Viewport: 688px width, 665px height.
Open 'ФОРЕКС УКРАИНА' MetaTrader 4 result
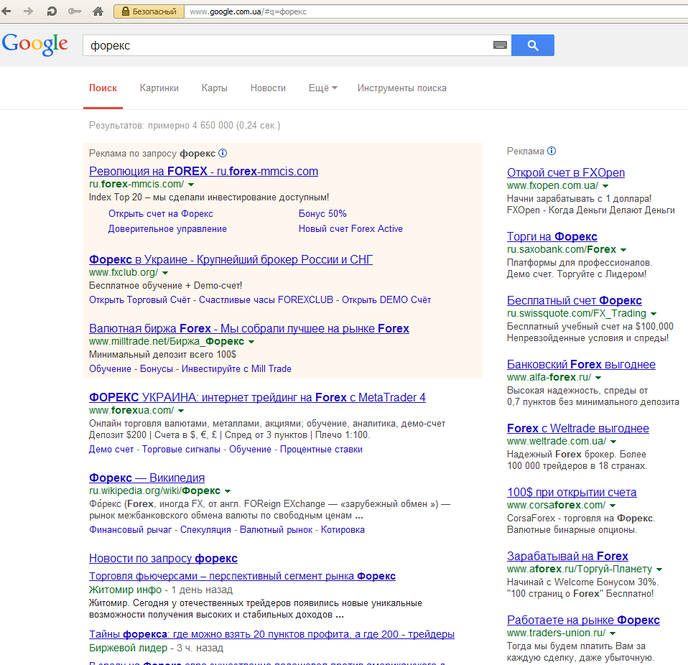pyautogui.click(x=257, y=397)
